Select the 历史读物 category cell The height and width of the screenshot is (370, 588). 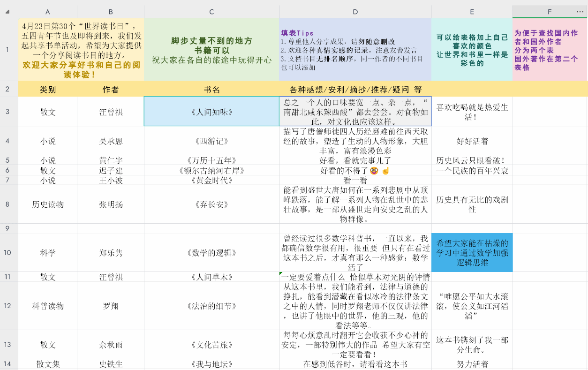(x=47, y=204)
